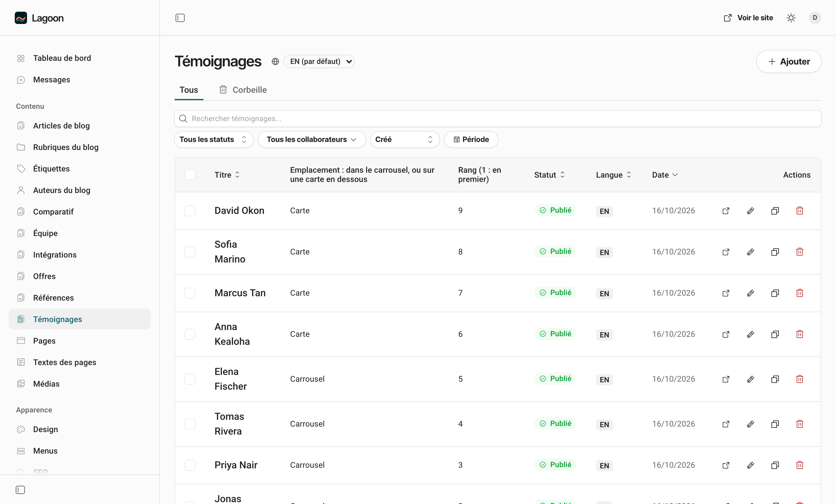Focus the Rechercher témoignages search field

[497, 119]
